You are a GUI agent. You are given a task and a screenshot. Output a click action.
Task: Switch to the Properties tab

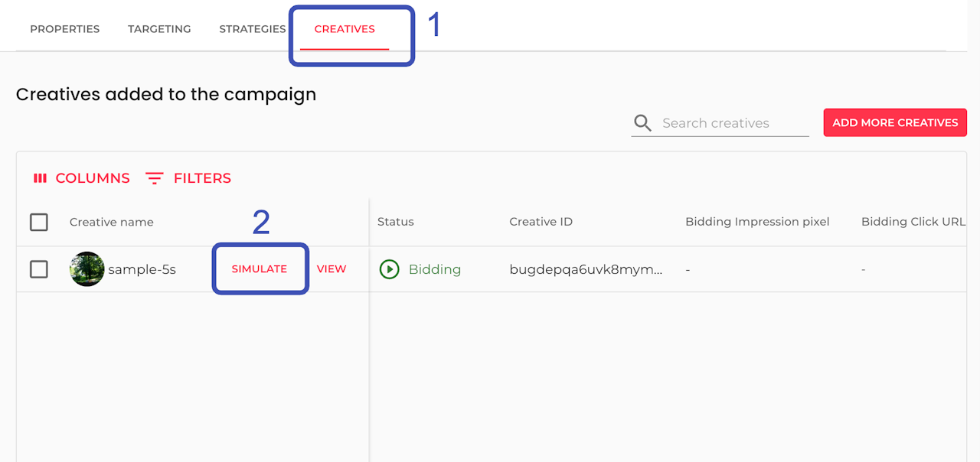(65, 29)
